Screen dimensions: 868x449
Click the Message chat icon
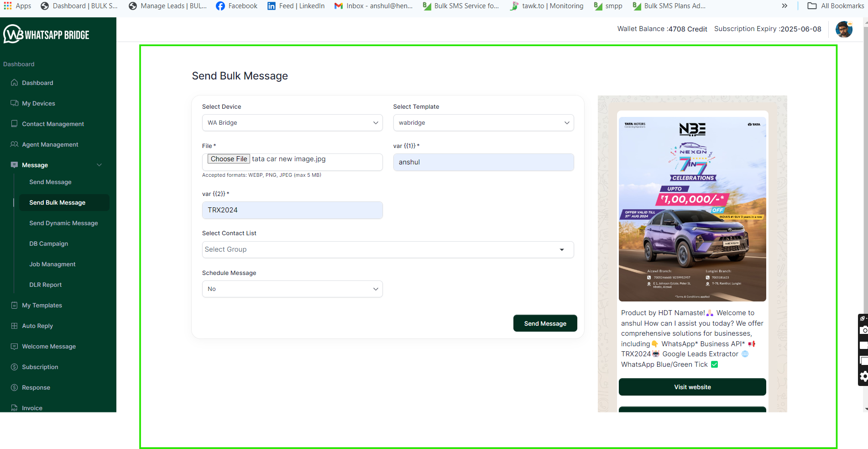[14, 165]
